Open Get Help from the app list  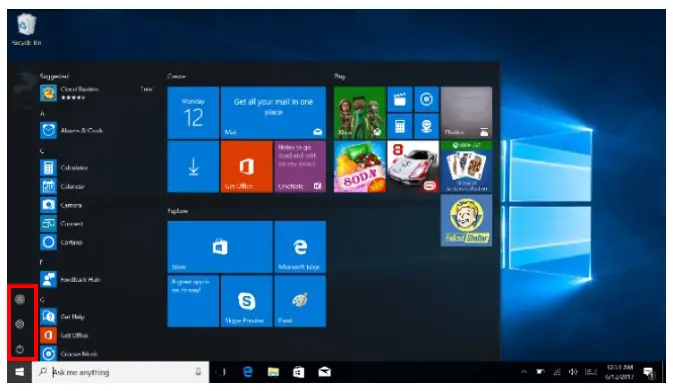[62, 317]
